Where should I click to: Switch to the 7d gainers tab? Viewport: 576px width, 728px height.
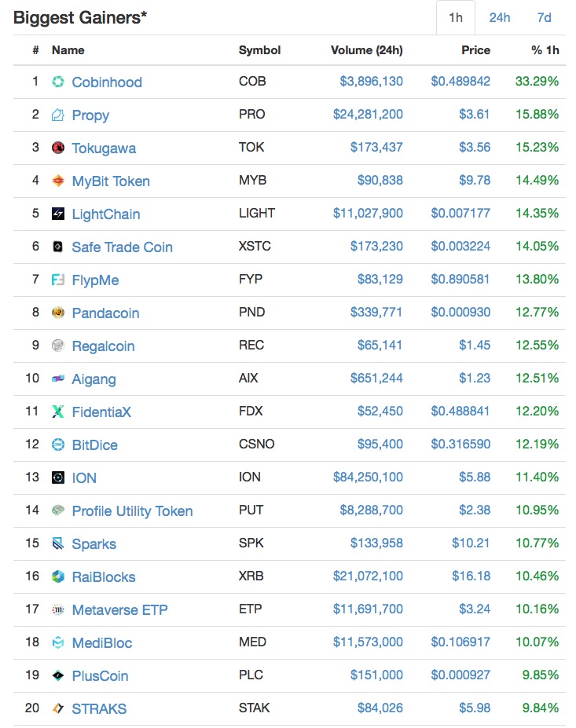pos(544,17)
